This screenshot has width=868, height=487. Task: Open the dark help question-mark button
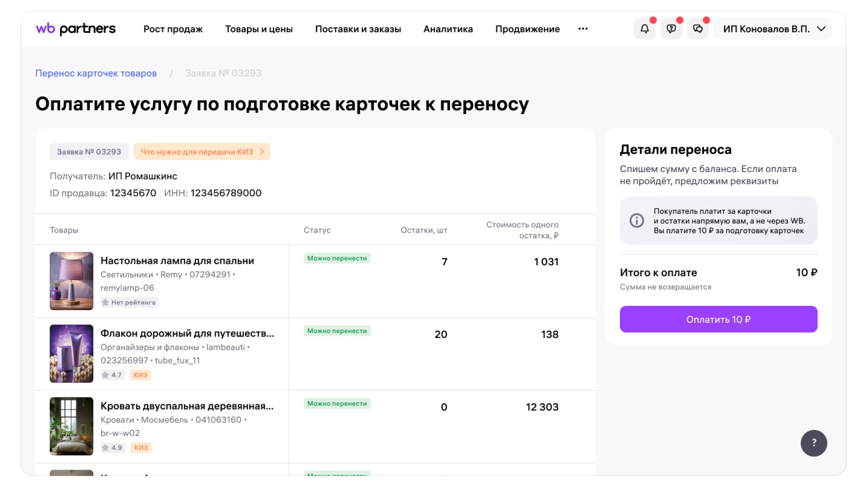pos(813,443)
